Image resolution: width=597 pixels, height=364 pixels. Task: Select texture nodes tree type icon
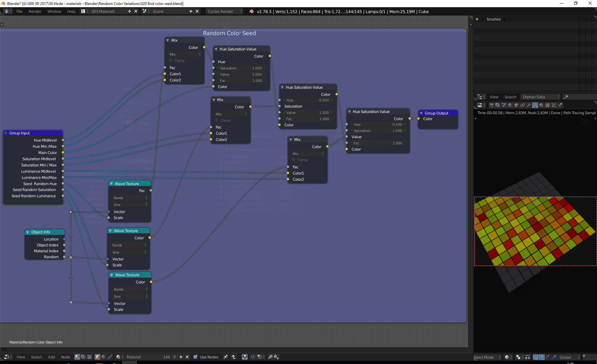point(89,357)
